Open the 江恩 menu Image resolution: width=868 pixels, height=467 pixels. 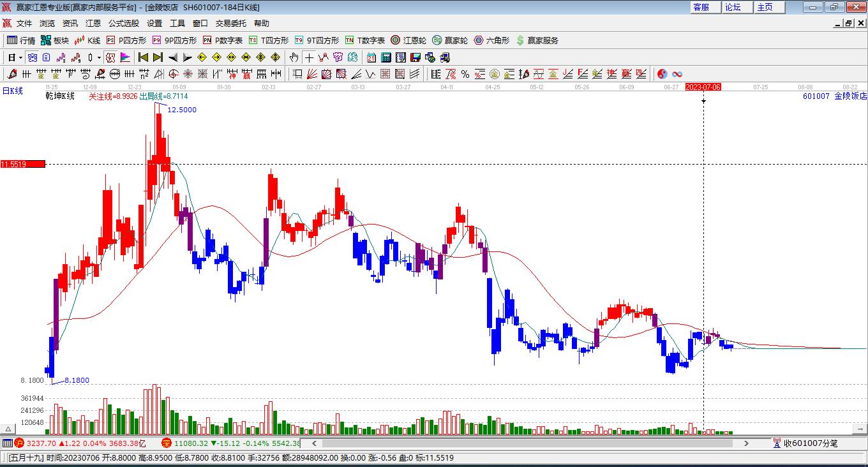point(93,24)
